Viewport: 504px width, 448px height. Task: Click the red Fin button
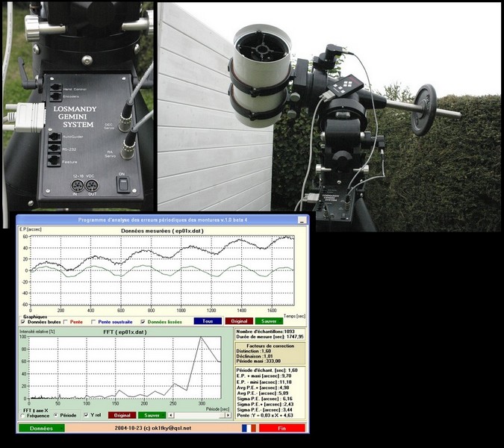point(282,429)
